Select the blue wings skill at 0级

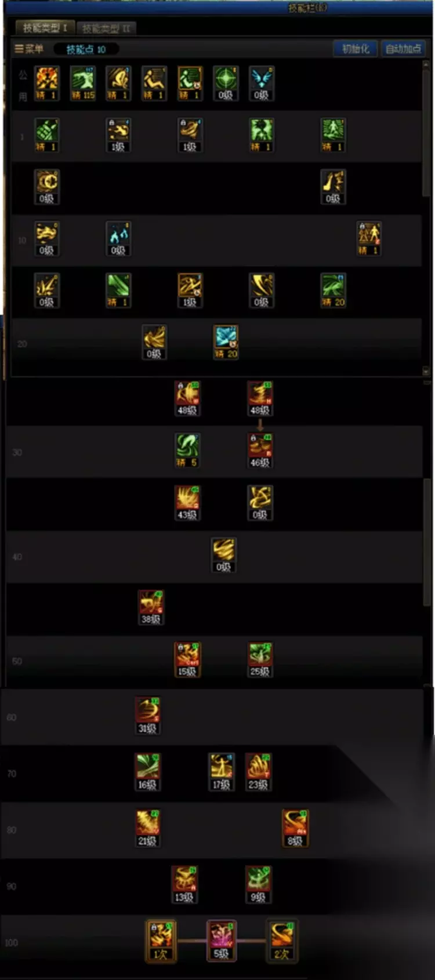coord(262,83)
